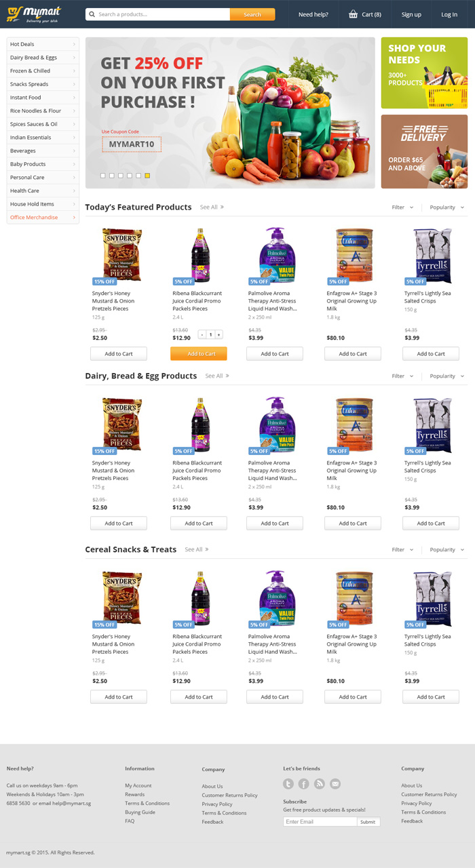Click the plus quantity button for Ribena
The height and width of the screenshot is (868, 475).
219,334
